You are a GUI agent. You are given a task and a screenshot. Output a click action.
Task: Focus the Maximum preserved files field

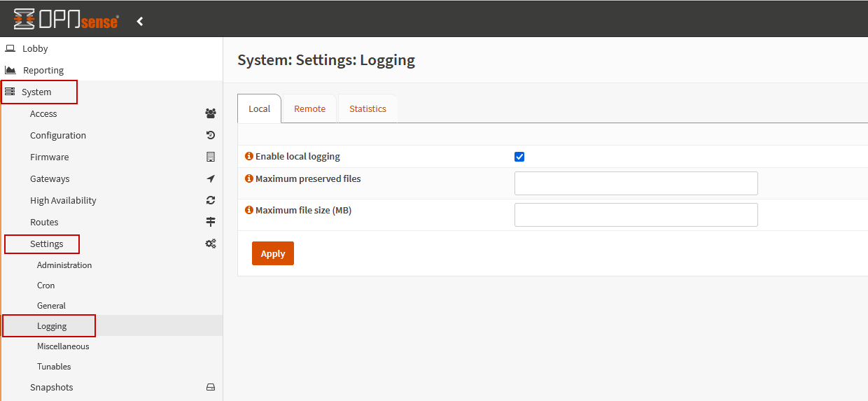636,183
